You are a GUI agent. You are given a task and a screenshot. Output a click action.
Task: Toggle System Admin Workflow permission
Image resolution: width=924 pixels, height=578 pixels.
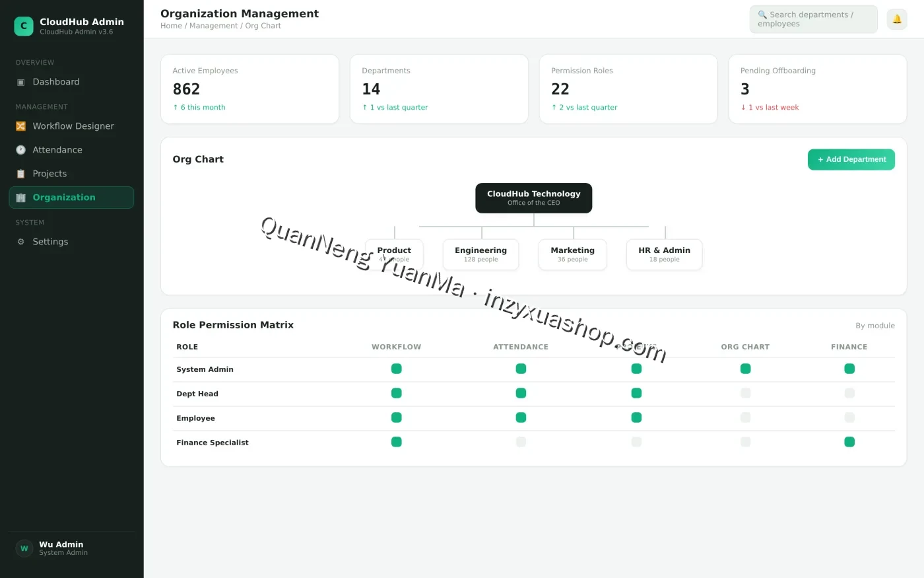coord(396,369)
